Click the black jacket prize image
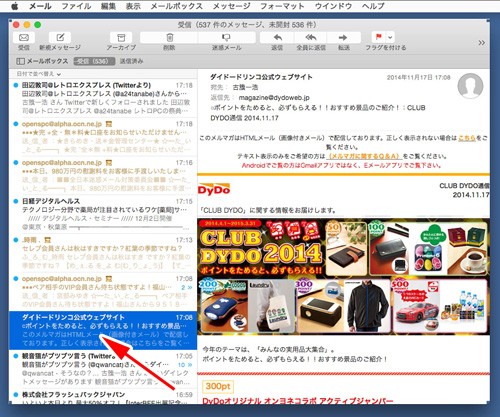Screen dimensions: 500x417 pos(366,306)
